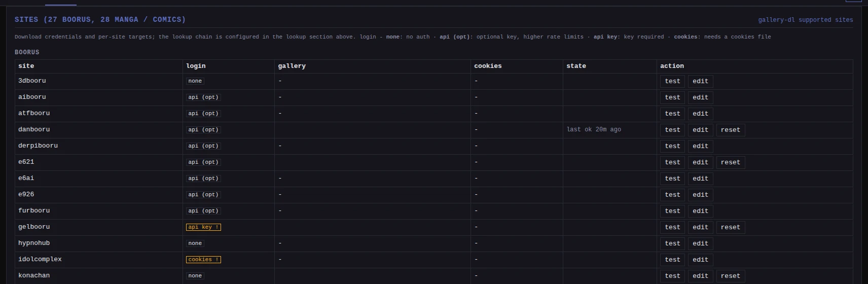Click the 'api (opt)' badge for aibooru
Viewport: 868px width, 284px height.
pyautogui.click(x=203, y=97)
